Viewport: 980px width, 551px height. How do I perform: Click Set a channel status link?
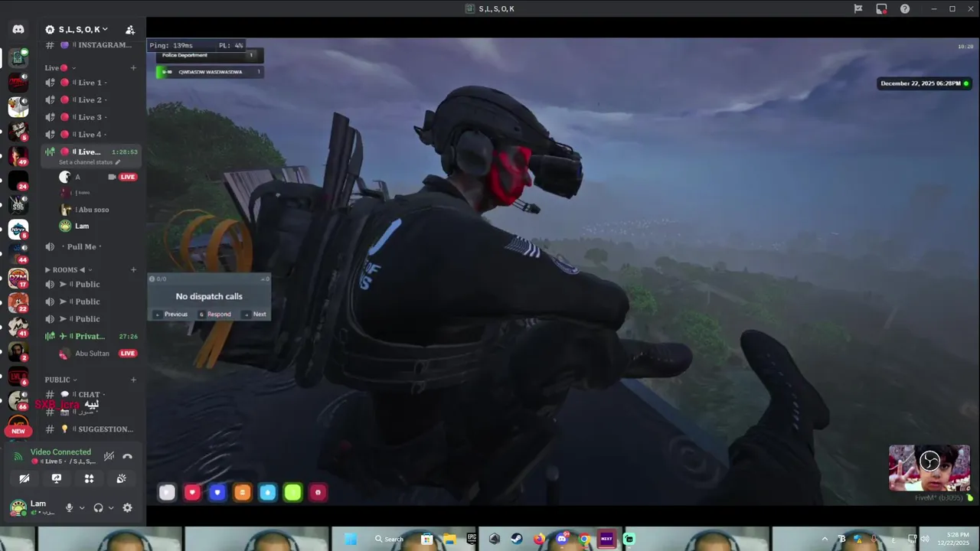85,162
